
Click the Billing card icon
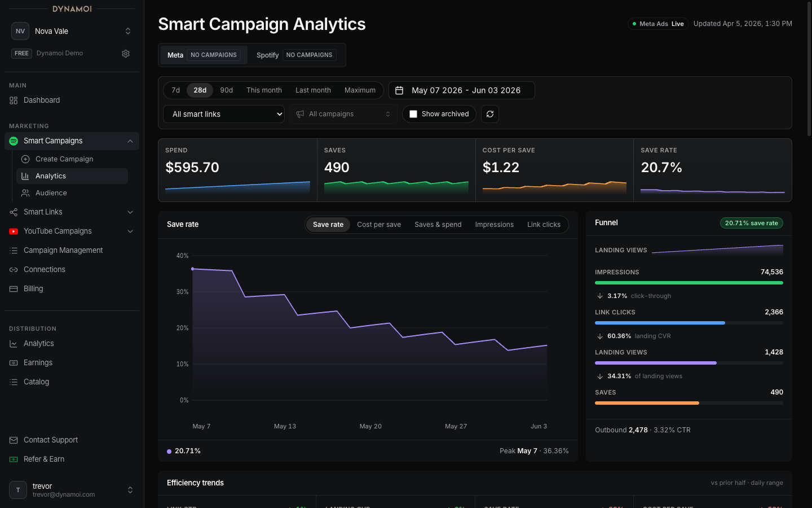[x=14, y=289]
